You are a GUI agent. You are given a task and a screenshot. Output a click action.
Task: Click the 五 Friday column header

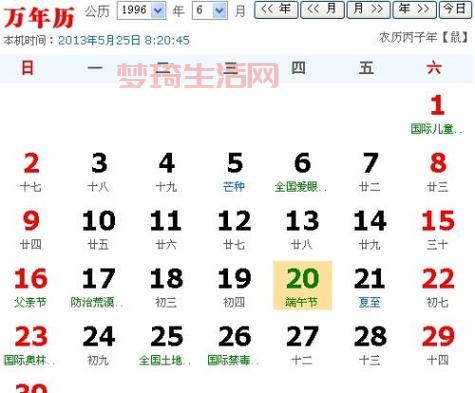pos(366,68)
